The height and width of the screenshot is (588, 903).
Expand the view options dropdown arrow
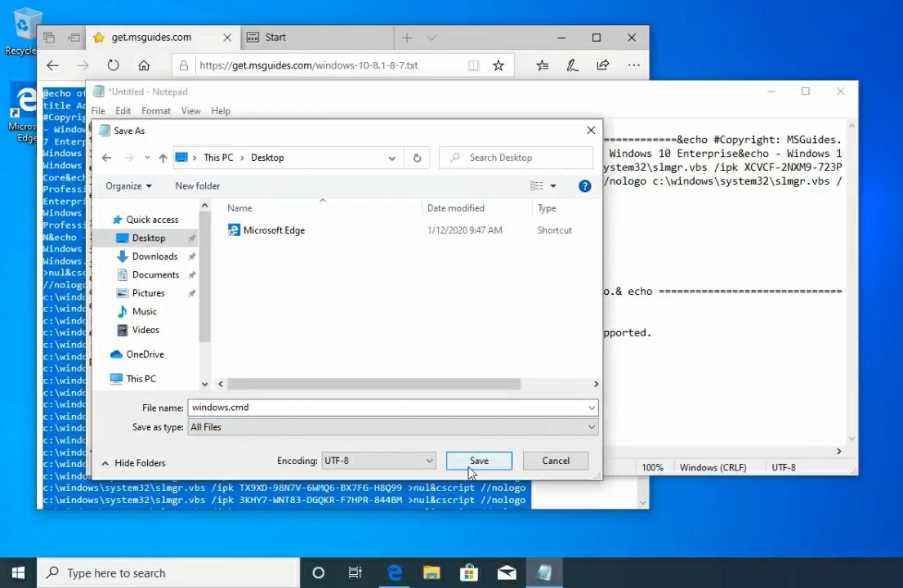coord(553,186)
